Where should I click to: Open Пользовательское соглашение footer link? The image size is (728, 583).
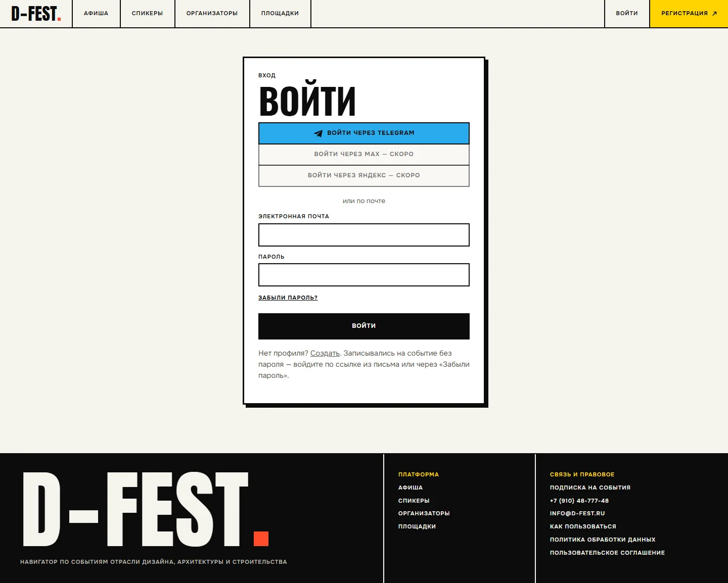(x=607, y=553)
